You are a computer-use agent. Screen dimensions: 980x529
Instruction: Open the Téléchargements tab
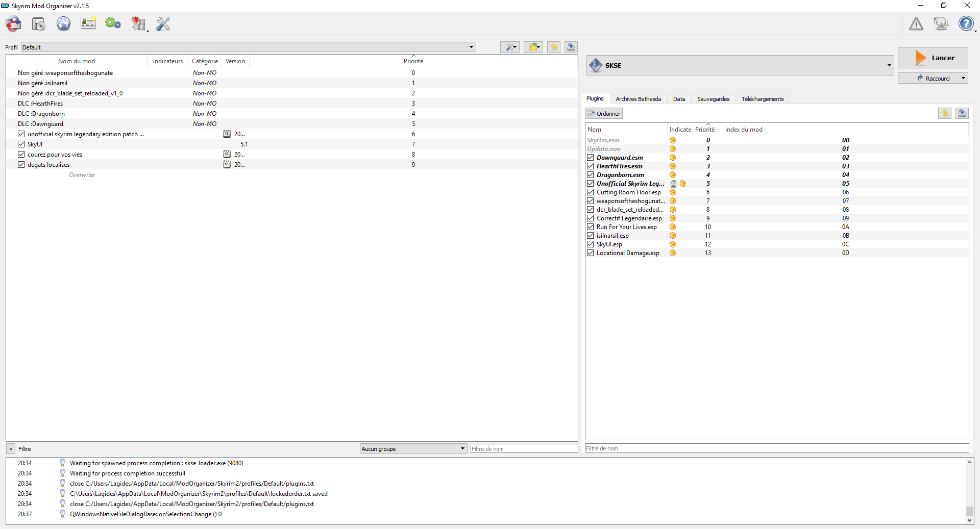[x=763, y=99]
